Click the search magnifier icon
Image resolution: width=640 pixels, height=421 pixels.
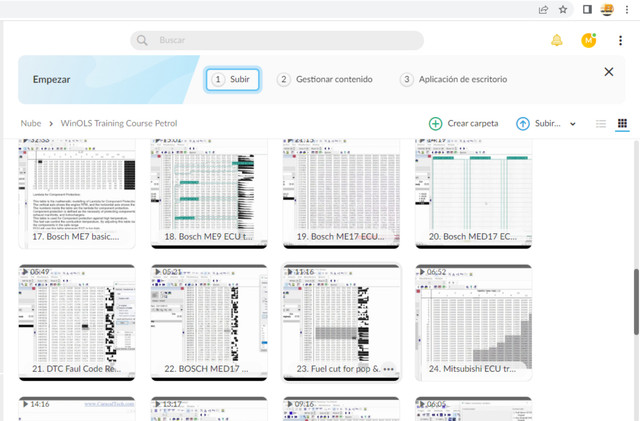pos(142,40)
